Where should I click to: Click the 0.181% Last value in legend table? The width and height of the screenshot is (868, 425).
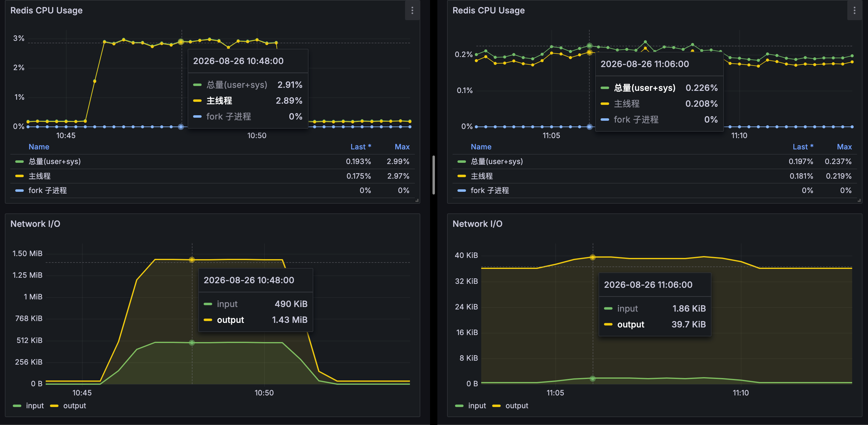click(x=801, y=176)
